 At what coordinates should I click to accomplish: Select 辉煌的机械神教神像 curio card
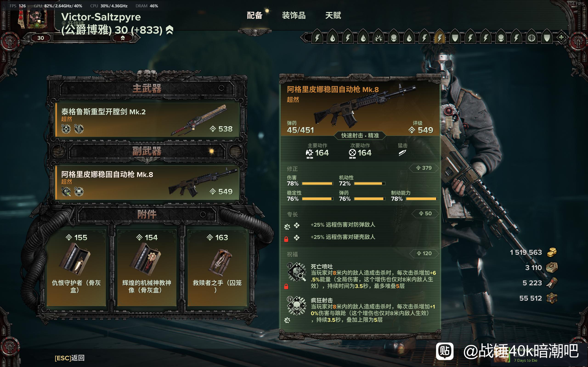coord(147,268)
